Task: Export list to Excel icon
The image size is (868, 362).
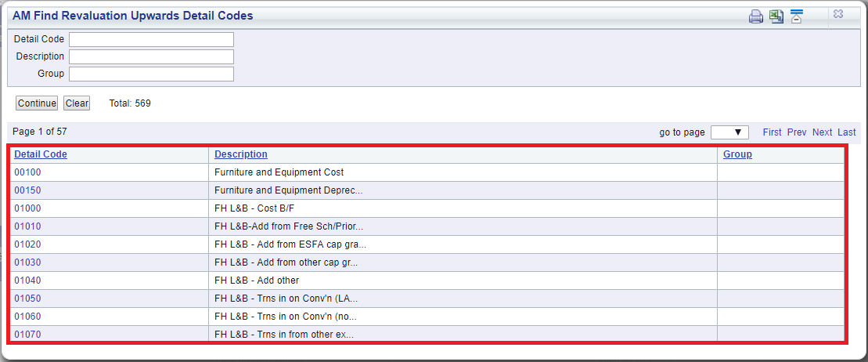Action: pyautogui.click(x=776, y=16)
